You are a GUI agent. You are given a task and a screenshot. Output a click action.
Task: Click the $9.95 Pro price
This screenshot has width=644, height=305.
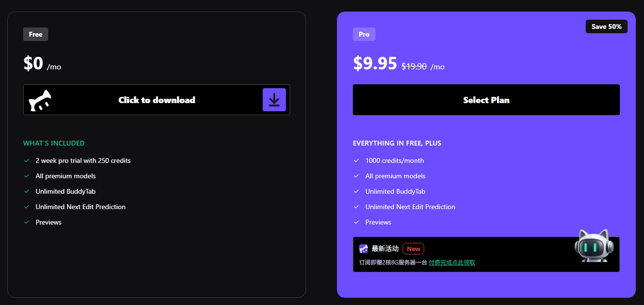coord(375,63)
